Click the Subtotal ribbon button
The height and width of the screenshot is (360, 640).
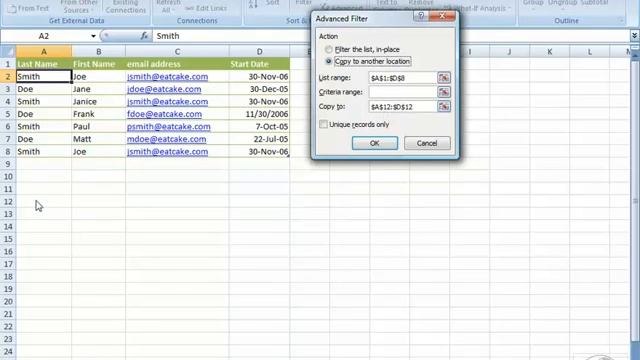pos(594,4)
